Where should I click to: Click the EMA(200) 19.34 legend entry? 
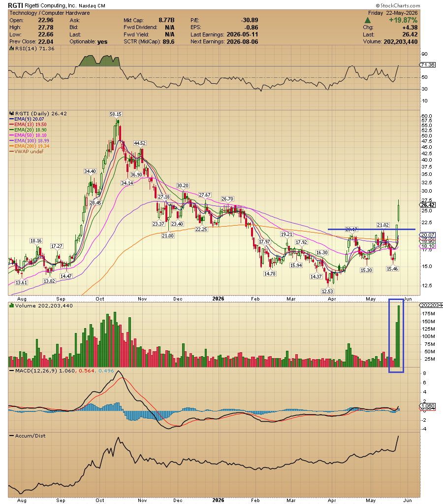(30, 146)
